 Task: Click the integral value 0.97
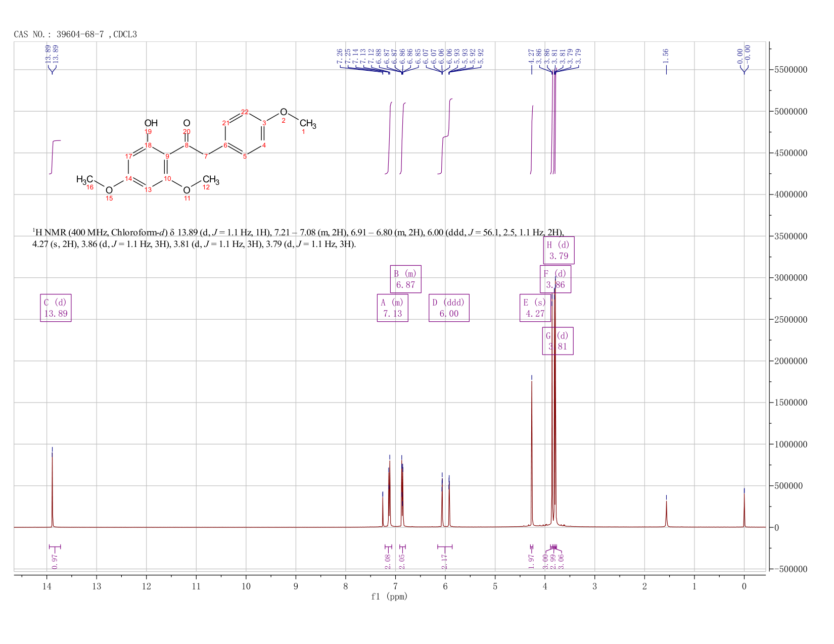pyautogui.click(x=55, y=561)
